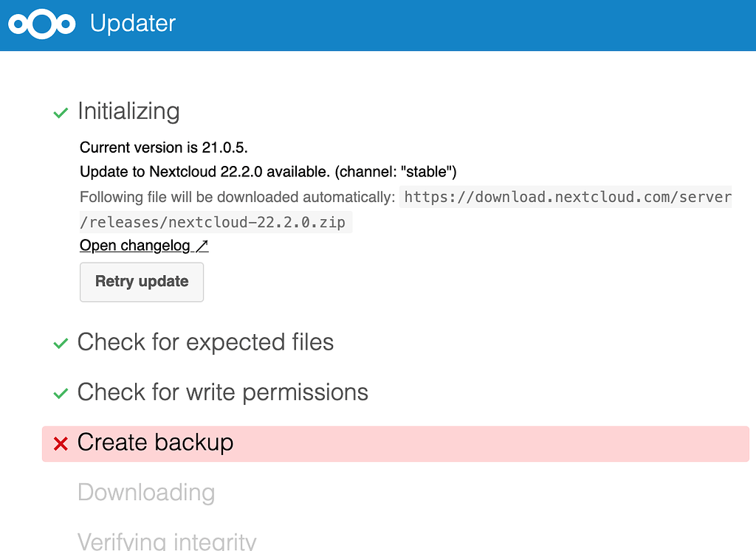Click the Current version is 21.0.5 text

pyautogui.click(x=164, y=148)
